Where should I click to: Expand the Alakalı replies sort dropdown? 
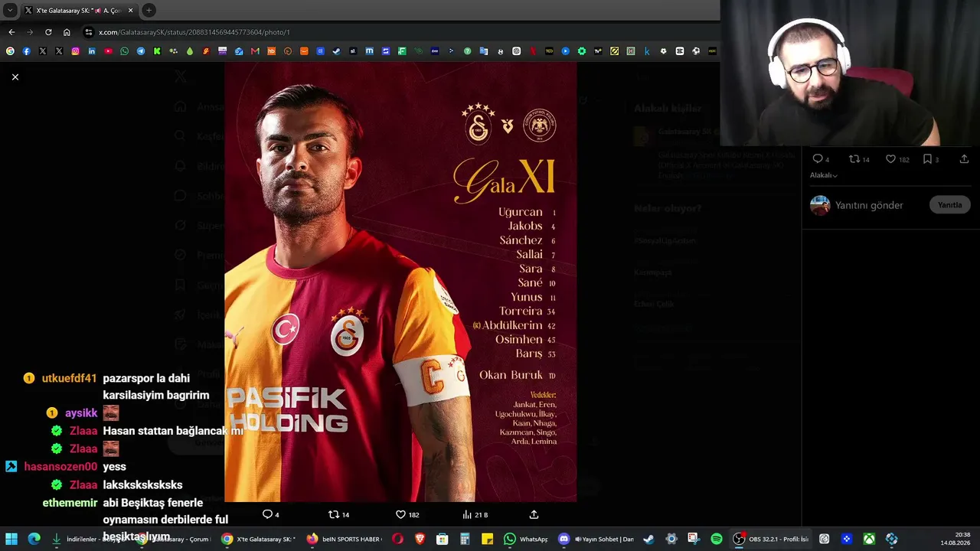tap(824, 175)
